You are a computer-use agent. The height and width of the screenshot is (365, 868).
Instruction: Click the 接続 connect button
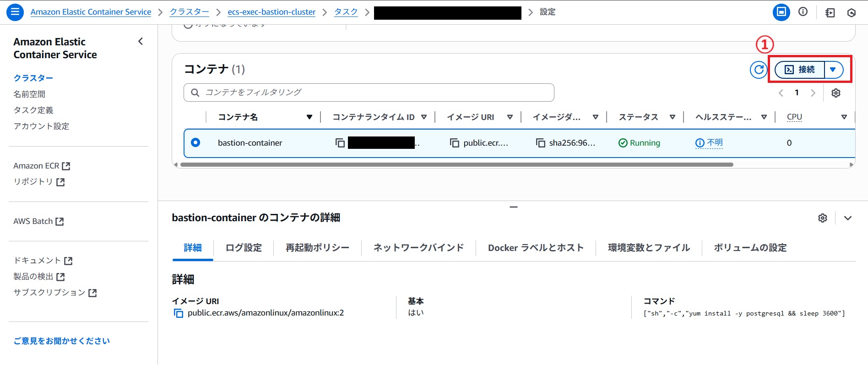tap(800, 70)
